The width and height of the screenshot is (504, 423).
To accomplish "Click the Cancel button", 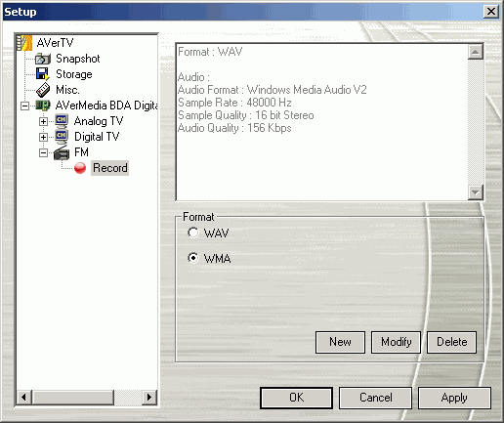I will (375, 398).
